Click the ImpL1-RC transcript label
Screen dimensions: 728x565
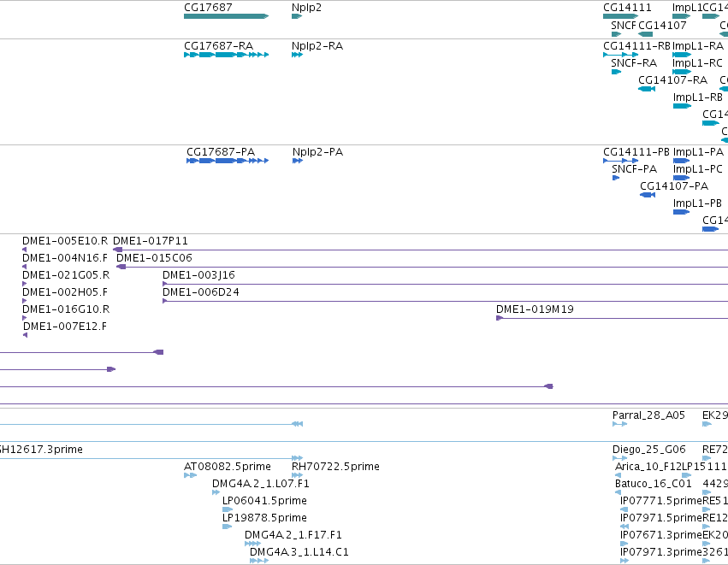tap(697, 63)
